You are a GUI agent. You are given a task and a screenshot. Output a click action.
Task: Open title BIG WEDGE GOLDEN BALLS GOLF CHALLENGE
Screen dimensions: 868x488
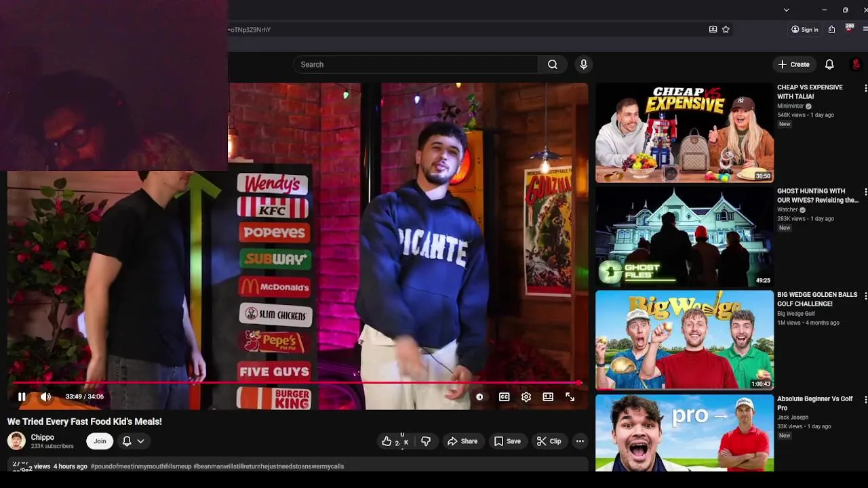(817, 299)
